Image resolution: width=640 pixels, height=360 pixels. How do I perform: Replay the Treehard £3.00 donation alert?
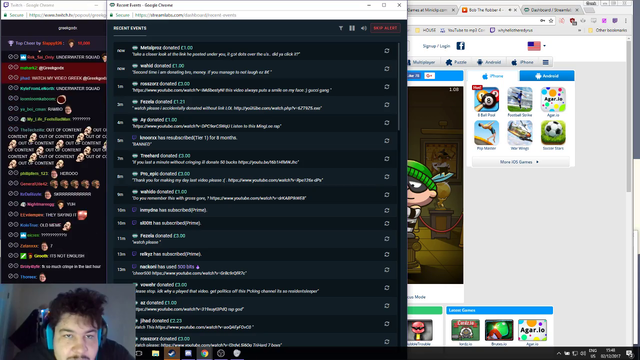(387, 158)
